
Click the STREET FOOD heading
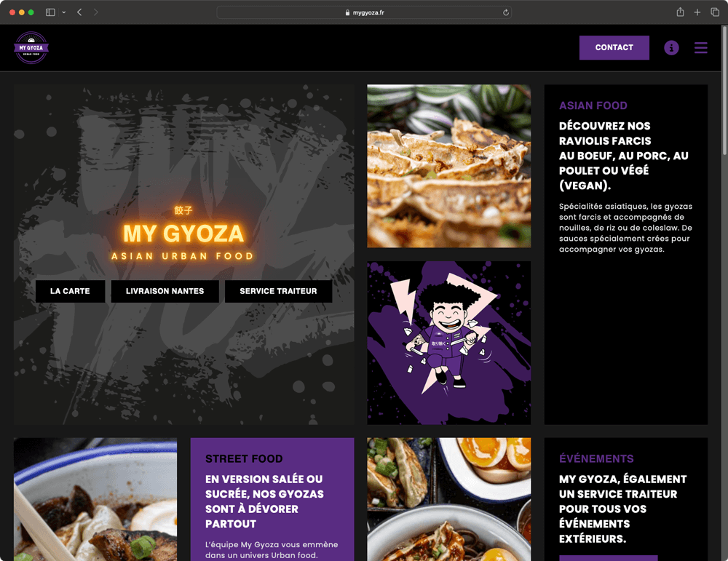[244, 458]
